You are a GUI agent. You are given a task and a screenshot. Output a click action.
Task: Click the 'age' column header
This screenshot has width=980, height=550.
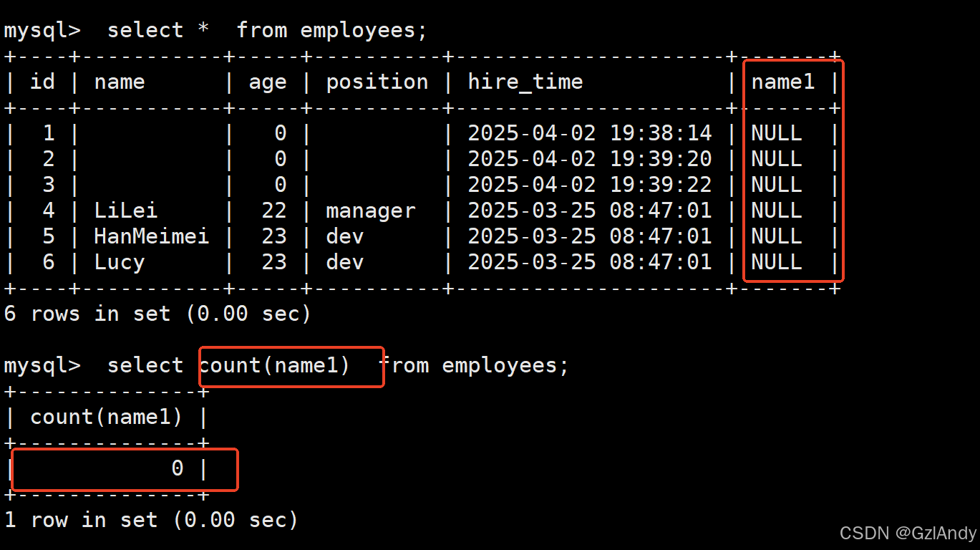(268, 83)
